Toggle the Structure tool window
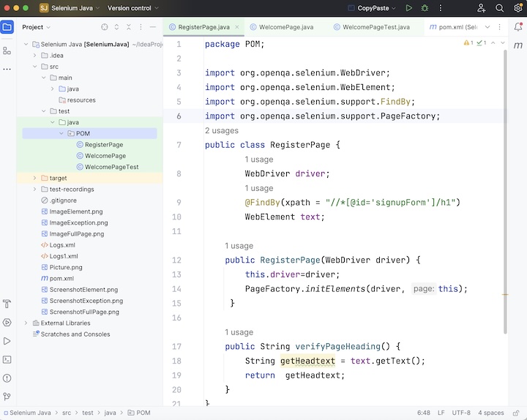Screen dimensions: 527x420 point(7,50)
